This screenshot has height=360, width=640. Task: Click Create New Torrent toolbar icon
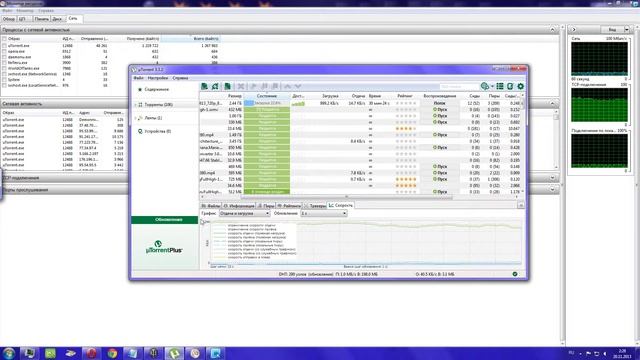pyautogui.click(x=228, y=86)
